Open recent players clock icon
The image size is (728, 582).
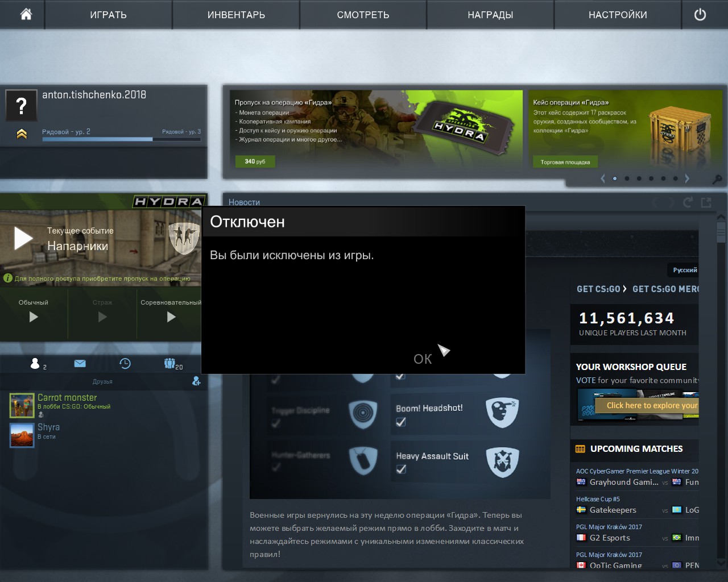pyautogui.click(x=125, y=364)
